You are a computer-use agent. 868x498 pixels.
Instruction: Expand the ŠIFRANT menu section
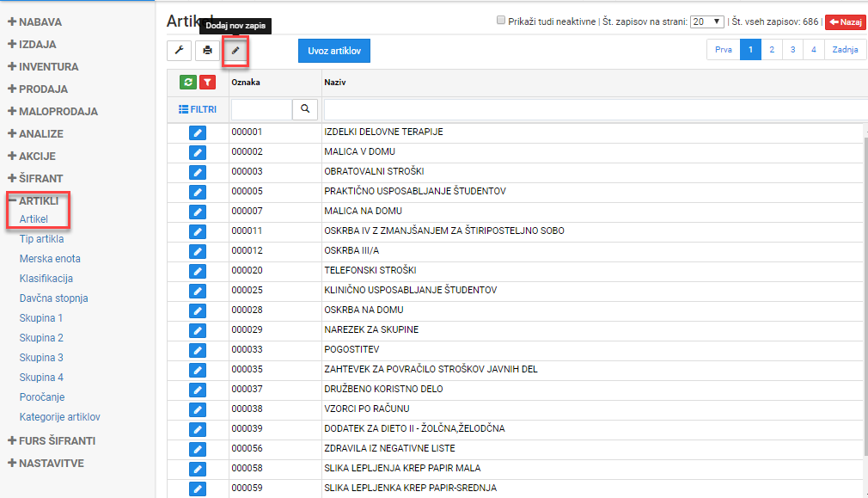pos(35,178)
